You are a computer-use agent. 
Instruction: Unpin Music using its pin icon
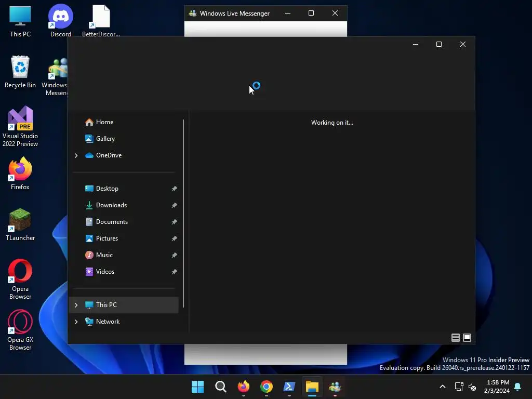[174, 255]
